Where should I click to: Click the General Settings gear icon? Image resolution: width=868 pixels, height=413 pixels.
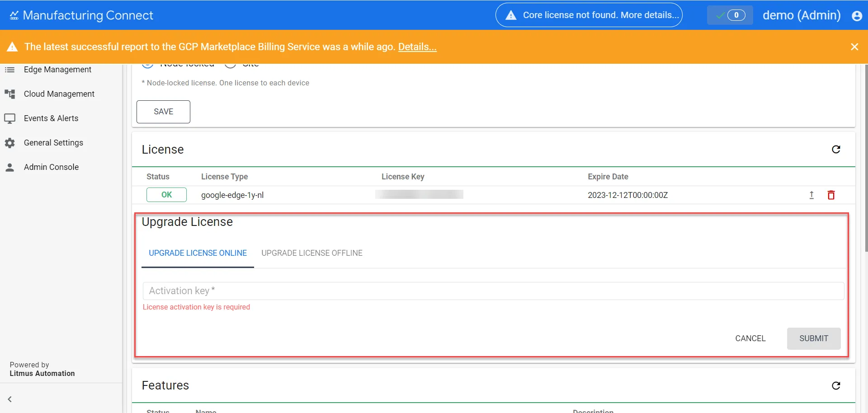(x=10, y=143)
